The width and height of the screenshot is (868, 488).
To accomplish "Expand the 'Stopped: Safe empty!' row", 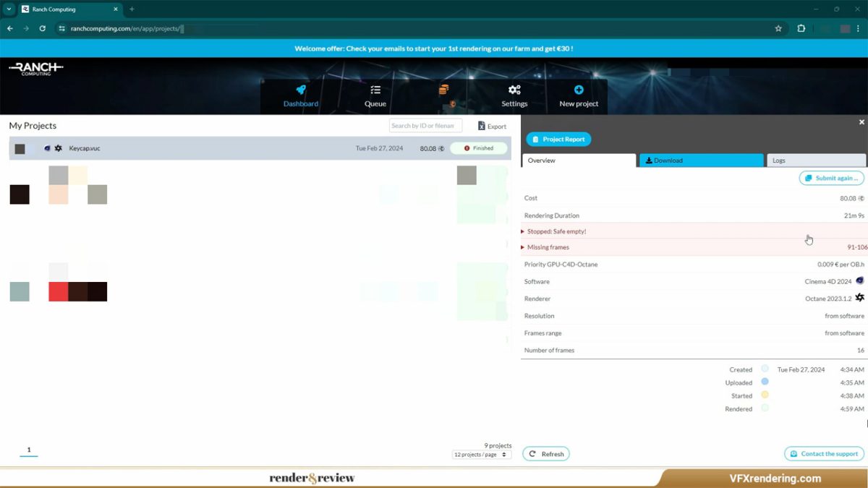I will click(523, 231).
